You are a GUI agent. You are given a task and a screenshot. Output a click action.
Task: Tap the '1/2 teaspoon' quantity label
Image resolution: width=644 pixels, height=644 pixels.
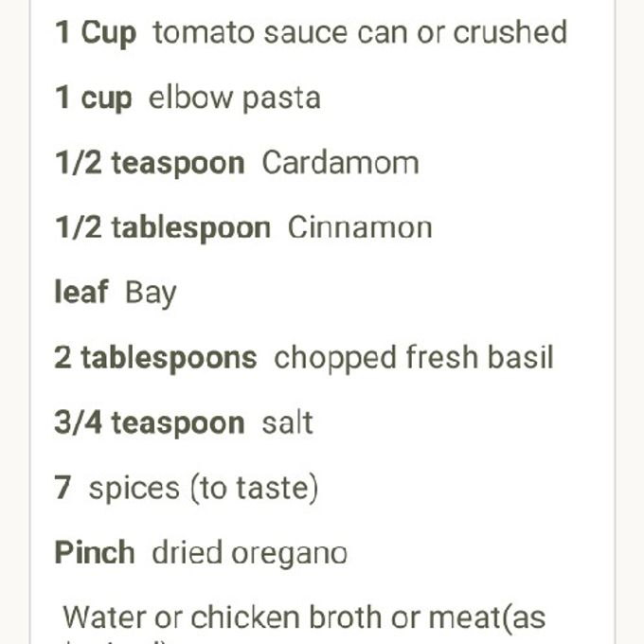click(150, 163)
